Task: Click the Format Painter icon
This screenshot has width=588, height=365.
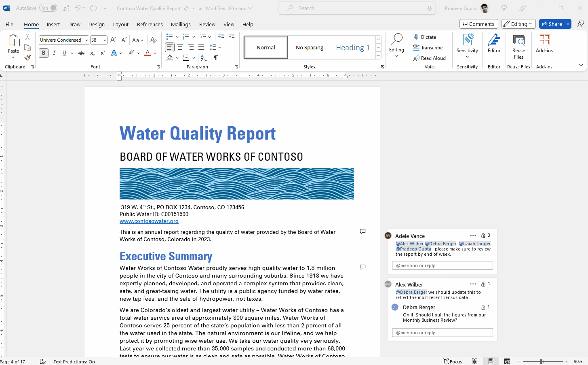Action: point(27,58)
